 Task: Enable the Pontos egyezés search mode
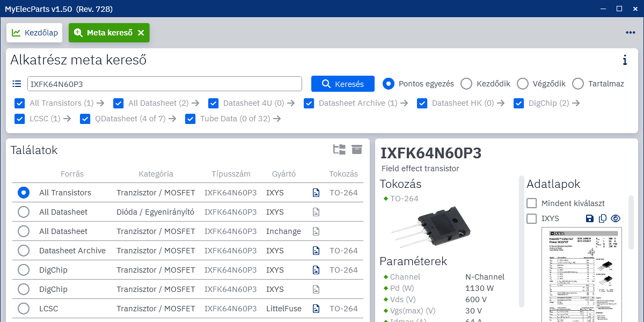(388, 84)
